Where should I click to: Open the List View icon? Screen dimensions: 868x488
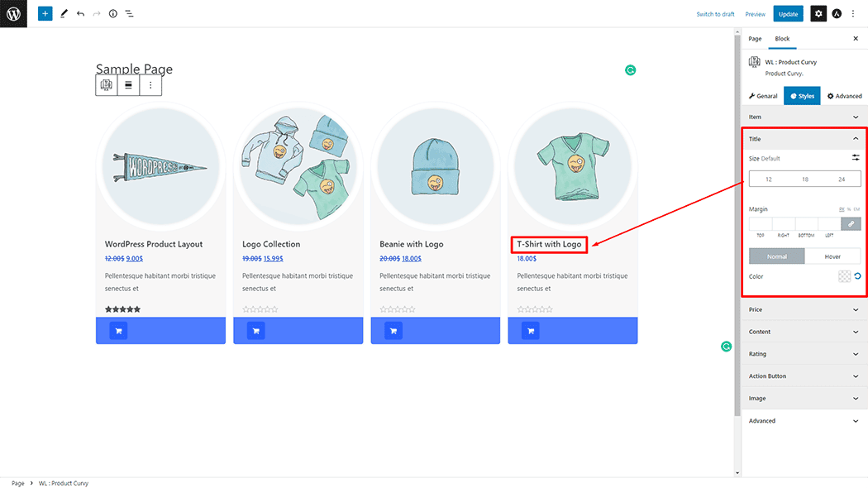(130, 14)
